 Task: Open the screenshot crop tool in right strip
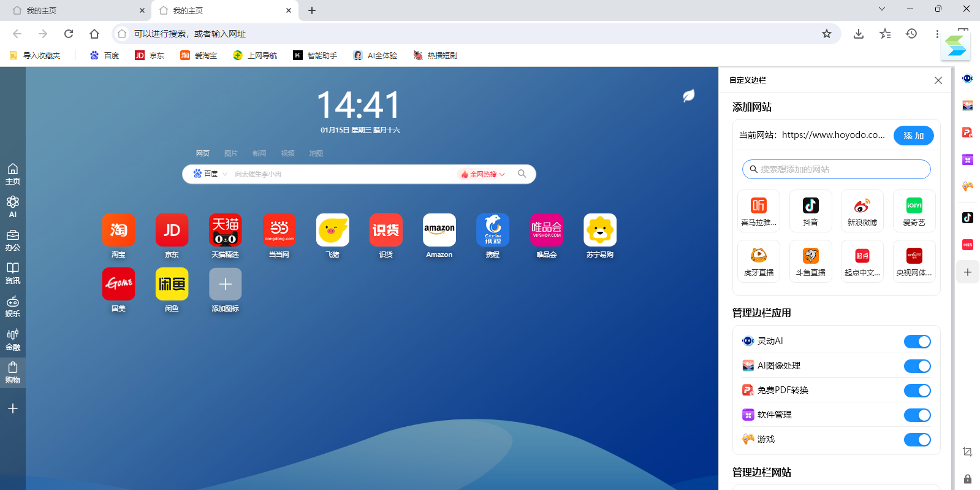(968, 452)
